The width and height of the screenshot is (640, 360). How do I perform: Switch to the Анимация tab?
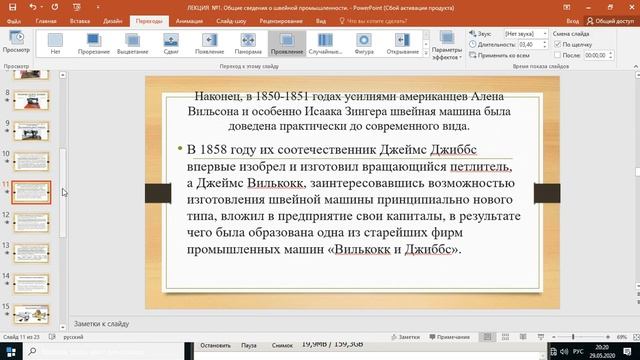[189, 21]
